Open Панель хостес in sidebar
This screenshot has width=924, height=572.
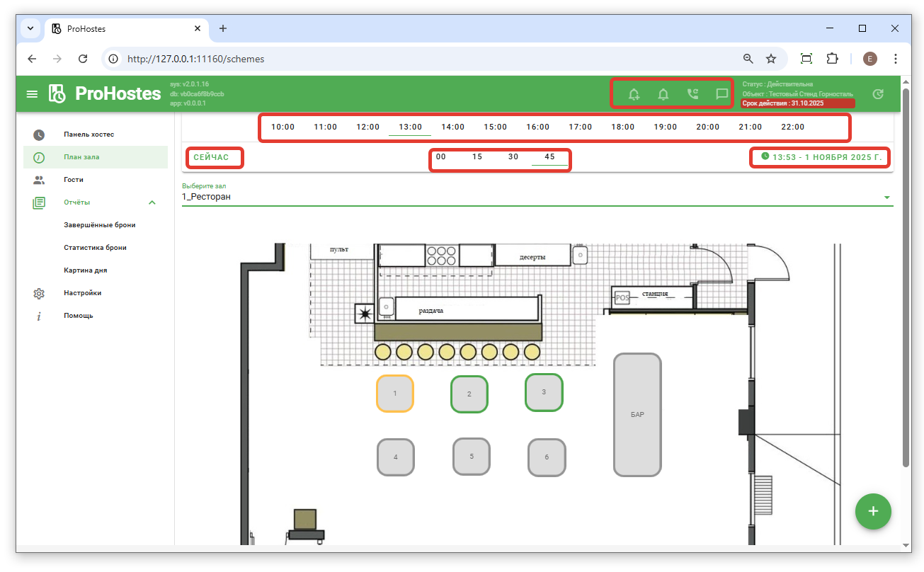(89, 135)
